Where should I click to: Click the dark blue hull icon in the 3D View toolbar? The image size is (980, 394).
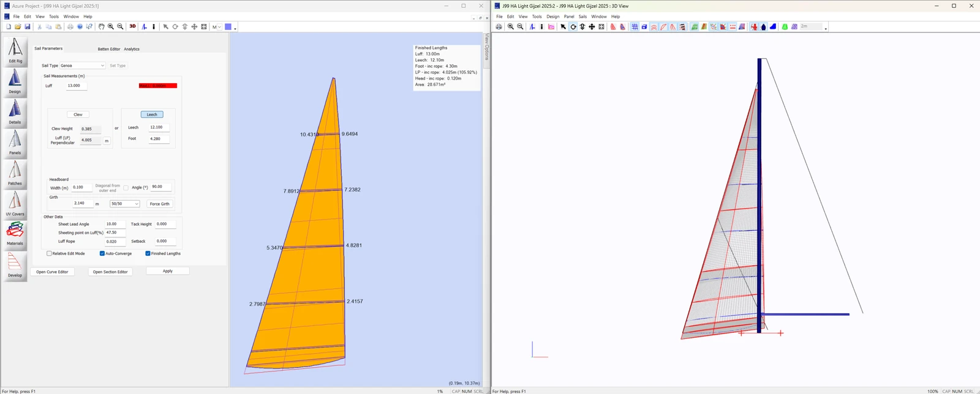tap(763, 27)
